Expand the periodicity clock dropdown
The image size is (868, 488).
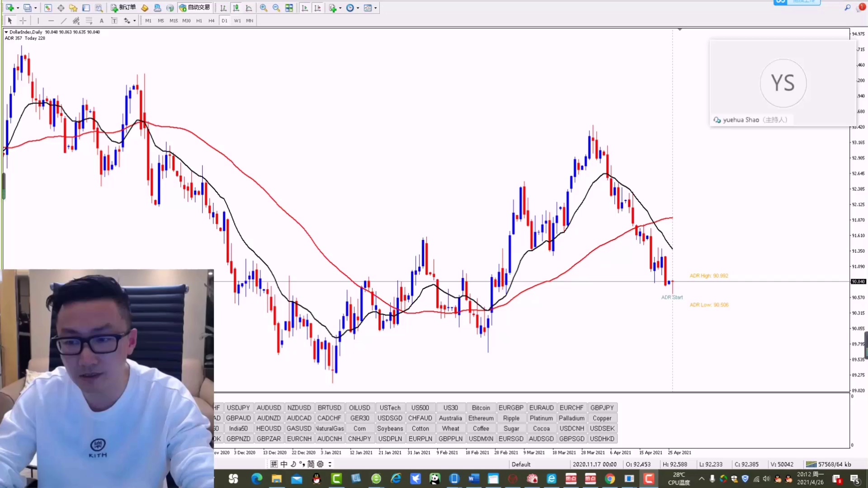(x=358, y=8)
